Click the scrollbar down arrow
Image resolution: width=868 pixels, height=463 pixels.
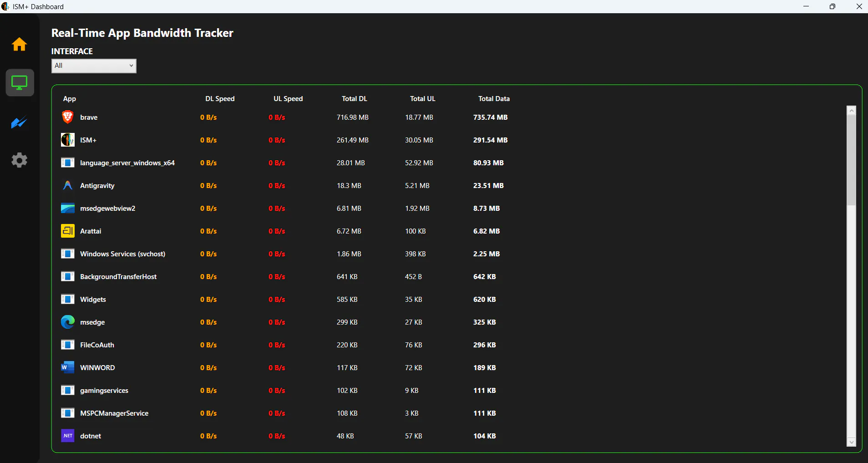851,442
